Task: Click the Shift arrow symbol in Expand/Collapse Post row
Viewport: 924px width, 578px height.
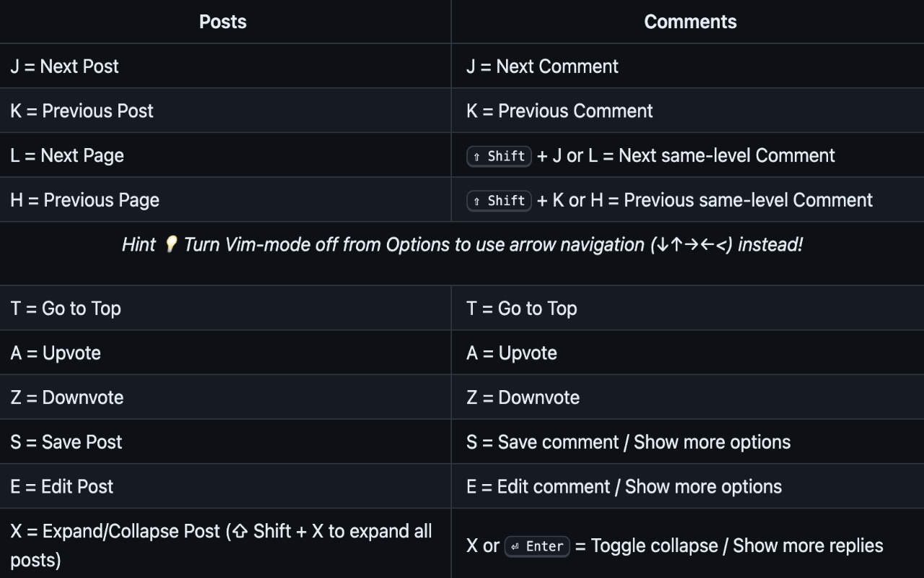Action: point(240,532)
